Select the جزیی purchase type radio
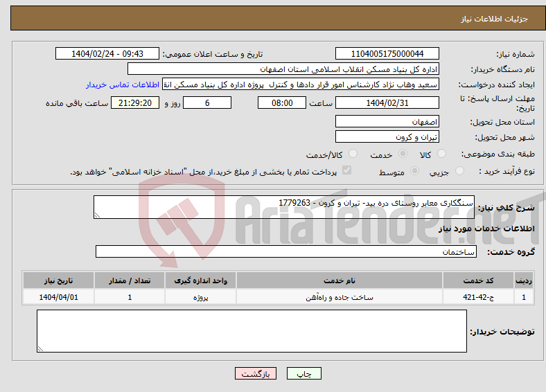This screenshot has width=546, height=392. 459,170
